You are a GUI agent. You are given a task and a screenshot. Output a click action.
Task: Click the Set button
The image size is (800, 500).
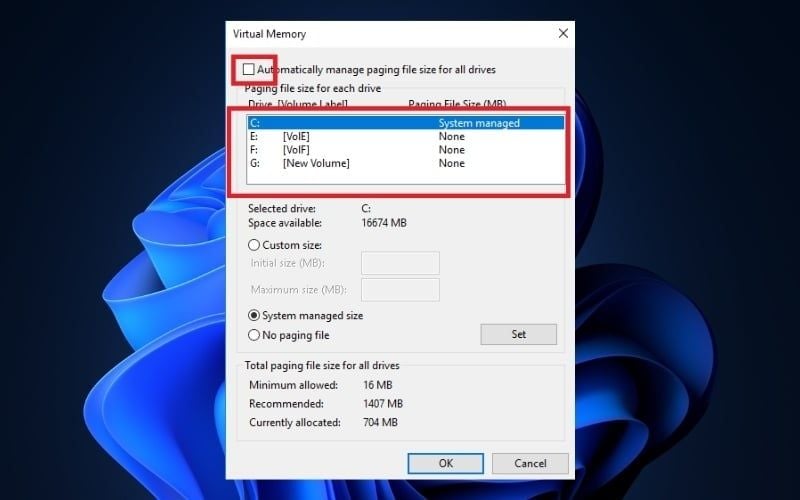pyautogui.click(x=518, y=334)
